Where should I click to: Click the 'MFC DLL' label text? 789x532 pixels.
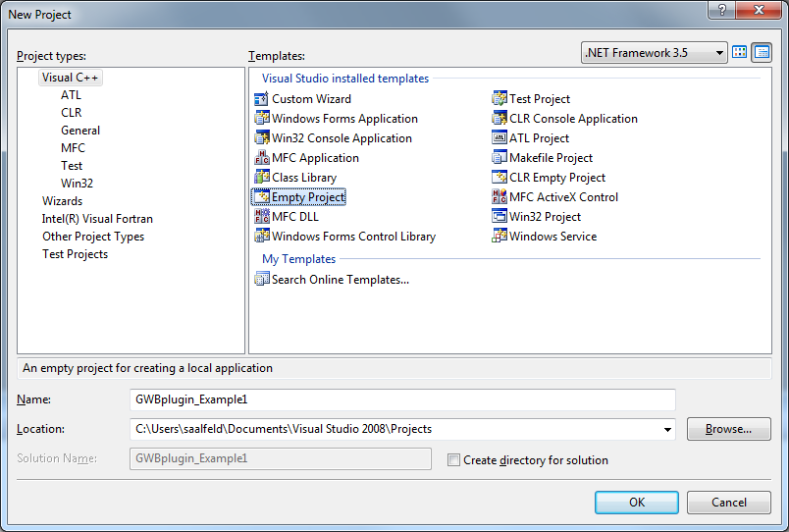point(294,217)
